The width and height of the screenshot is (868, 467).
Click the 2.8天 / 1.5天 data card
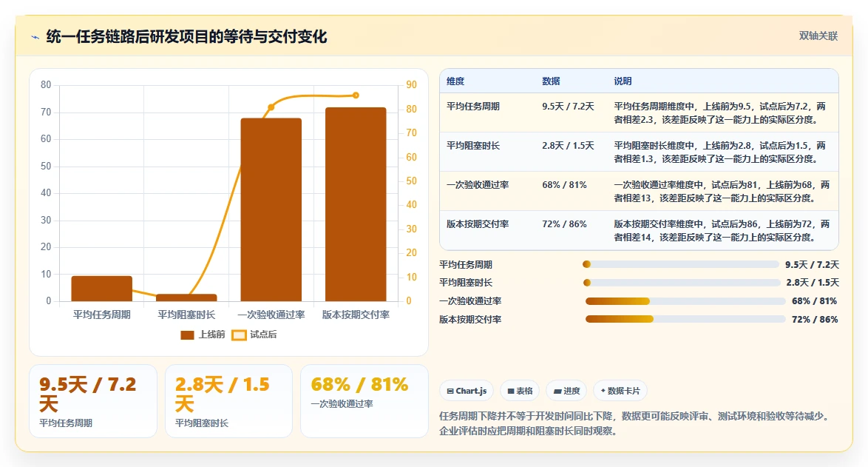point(228,401)
